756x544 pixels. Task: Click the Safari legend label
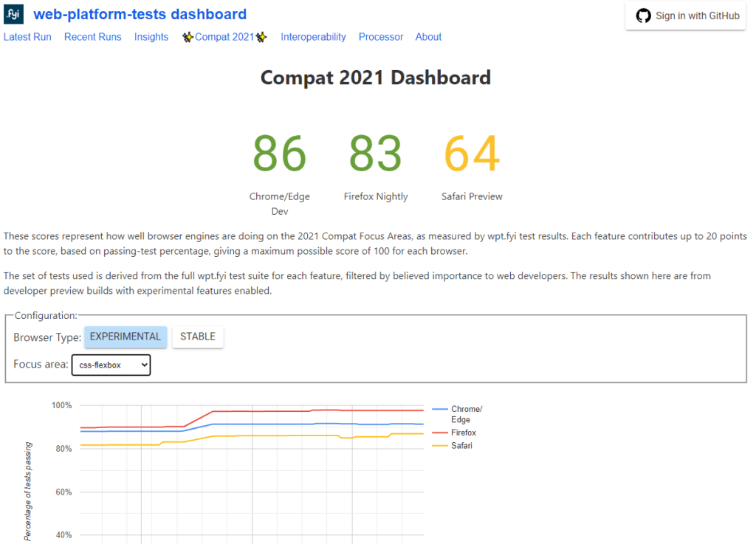461,446
